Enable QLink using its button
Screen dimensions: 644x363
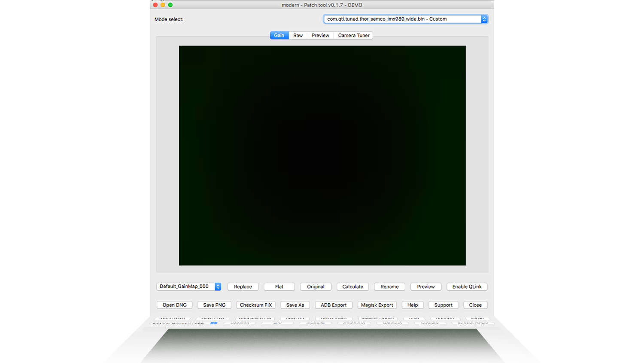click(467, 287)
